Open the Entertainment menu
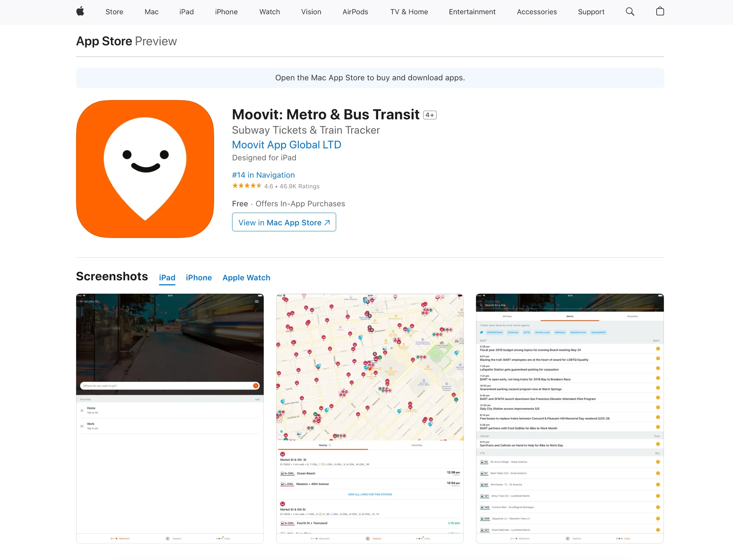Viewport: 733px width, 560px height. [x=472, y=12]
